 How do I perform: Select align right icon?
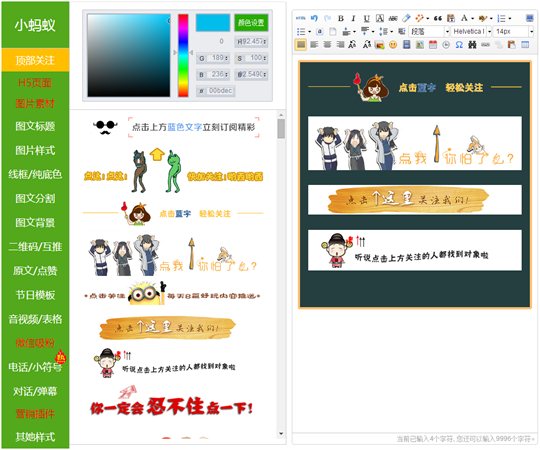tap(340, 45)
